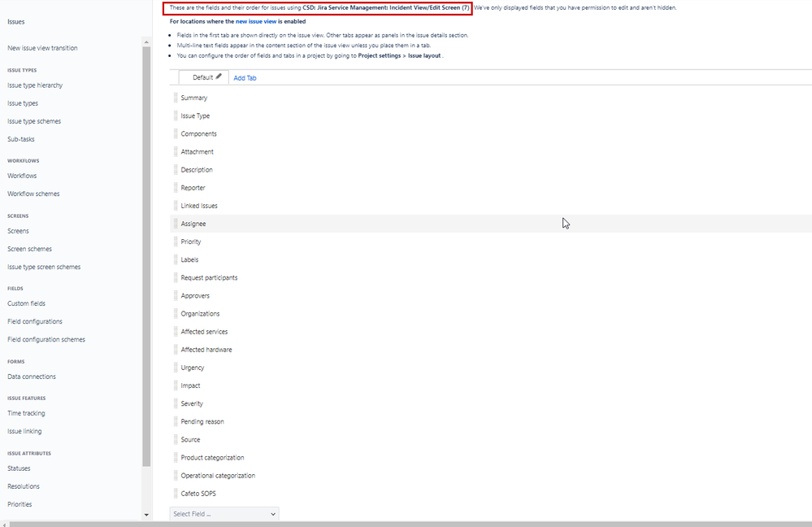Viewport: 812px width, 527px height.
Task: Open Field configuration schemes
Action: coord(46,340)
